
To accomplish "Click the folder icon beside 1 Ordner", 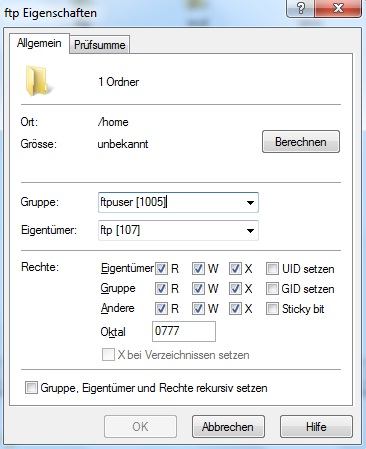I will [x=37, y=81].
